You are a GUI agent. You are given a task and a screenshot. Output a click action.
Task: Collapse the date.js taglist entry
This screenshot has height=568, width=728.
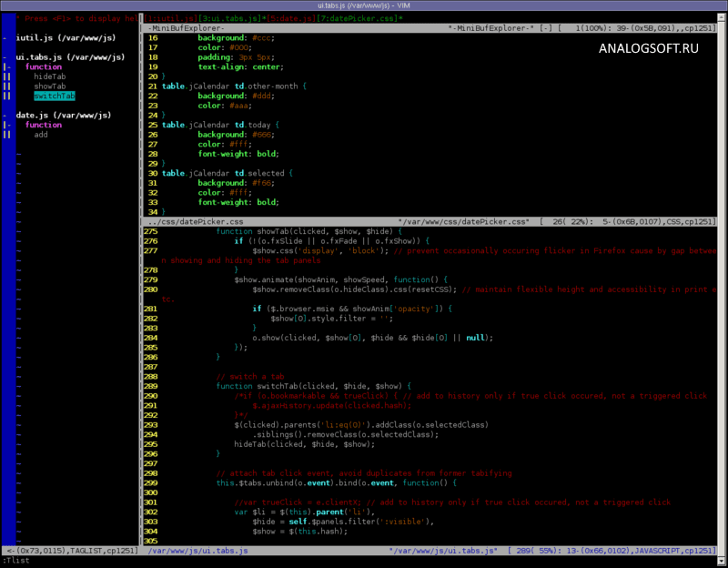(5, 115)
